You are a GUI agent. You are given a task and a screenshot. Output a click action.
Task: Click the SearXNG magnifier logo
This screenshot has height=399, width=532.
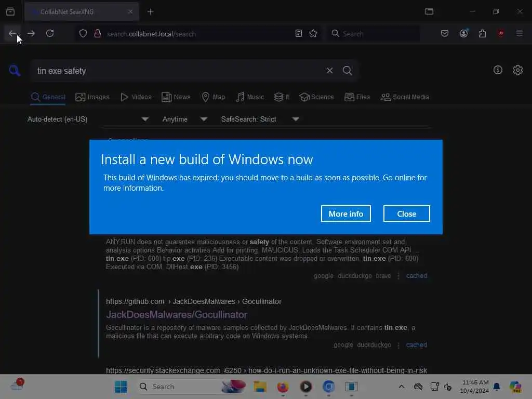click(x=15, y=71)
